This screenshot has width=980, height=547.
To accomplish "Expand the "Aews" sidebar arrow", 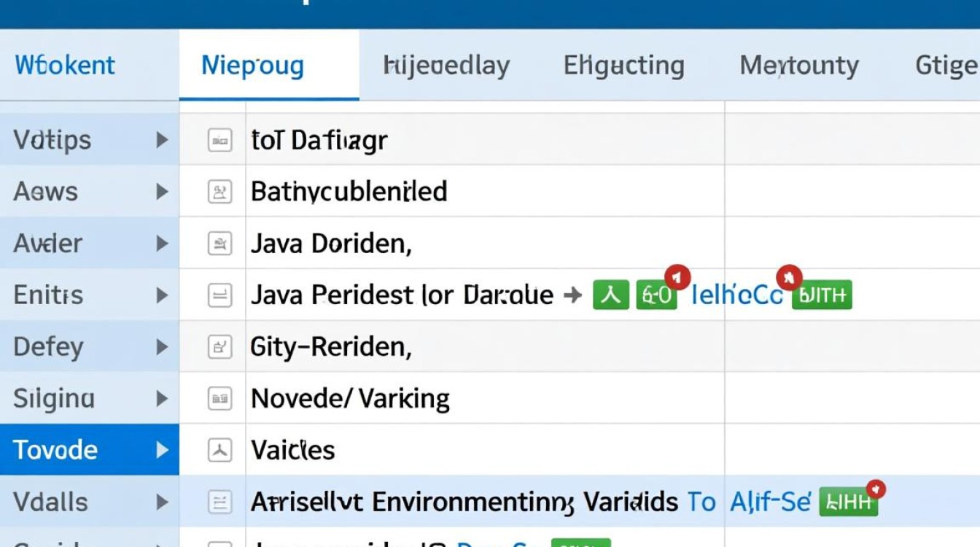I will click(x=162, y=192).
